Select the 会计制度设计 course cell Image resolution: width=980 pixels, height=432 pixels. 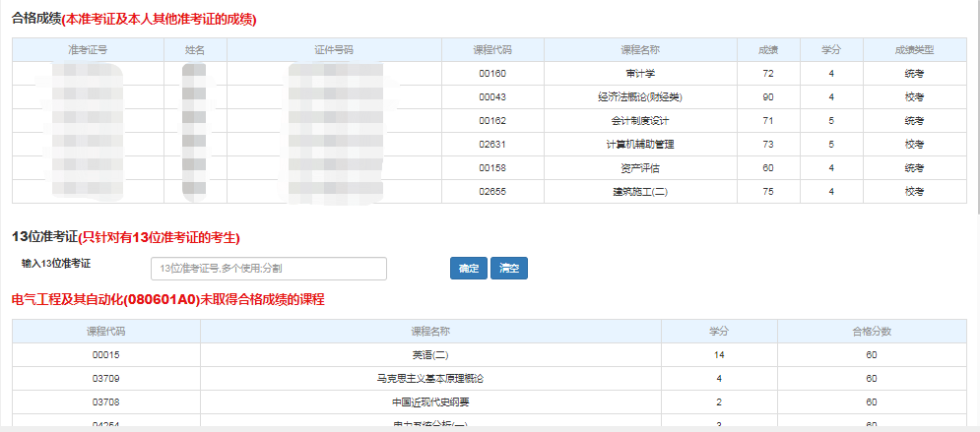coord(639,121)
